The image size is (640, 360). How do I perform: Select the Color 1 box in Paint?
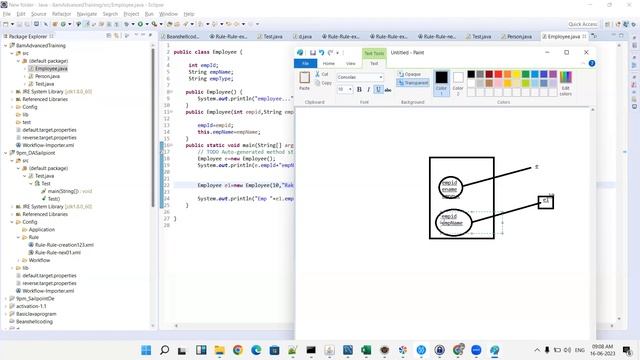click(441, 83)
